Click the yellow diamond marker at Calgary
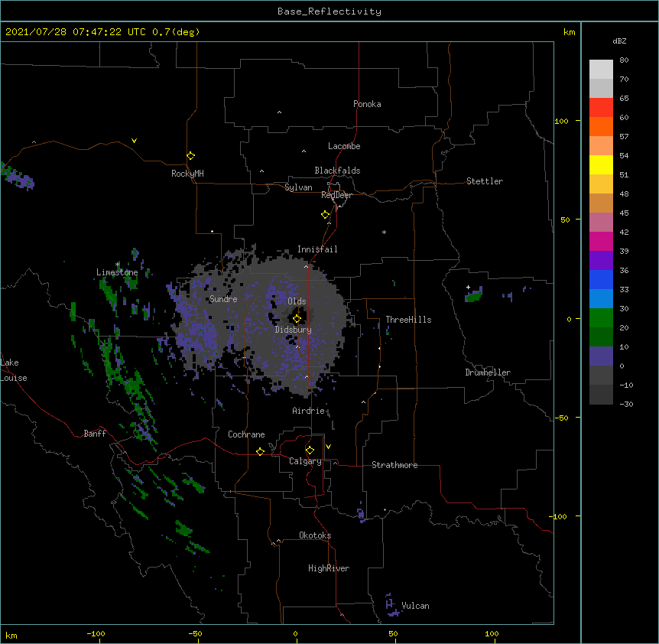 click(310, 450)
